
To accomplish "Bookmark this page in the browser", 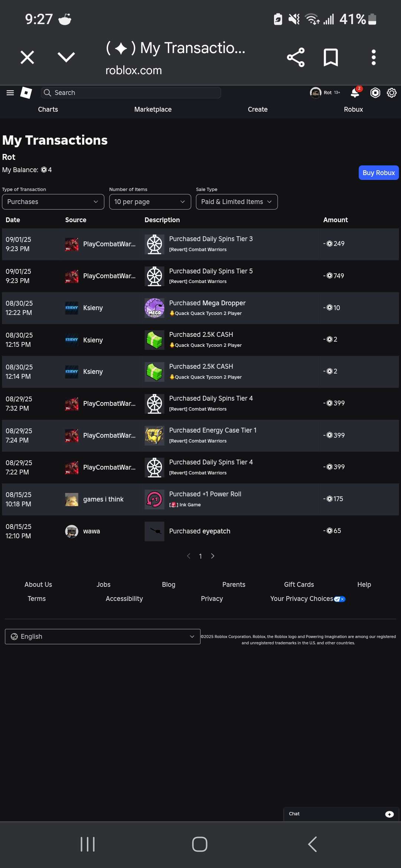I will 330,57.
